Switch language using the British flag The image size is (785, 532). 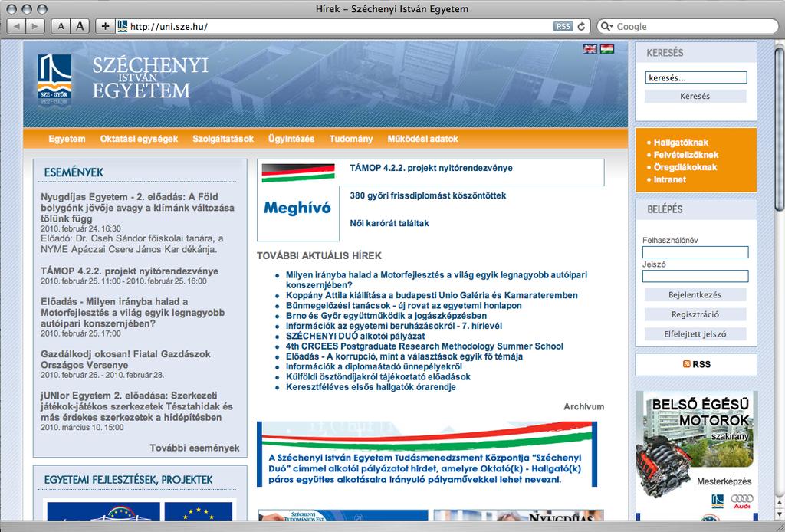(590, 49)
